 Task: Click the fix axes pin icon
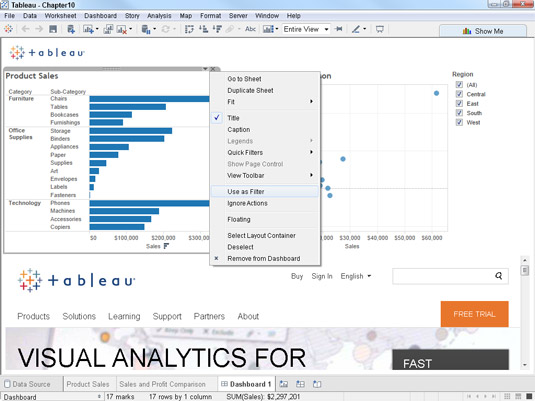[339, 29]
